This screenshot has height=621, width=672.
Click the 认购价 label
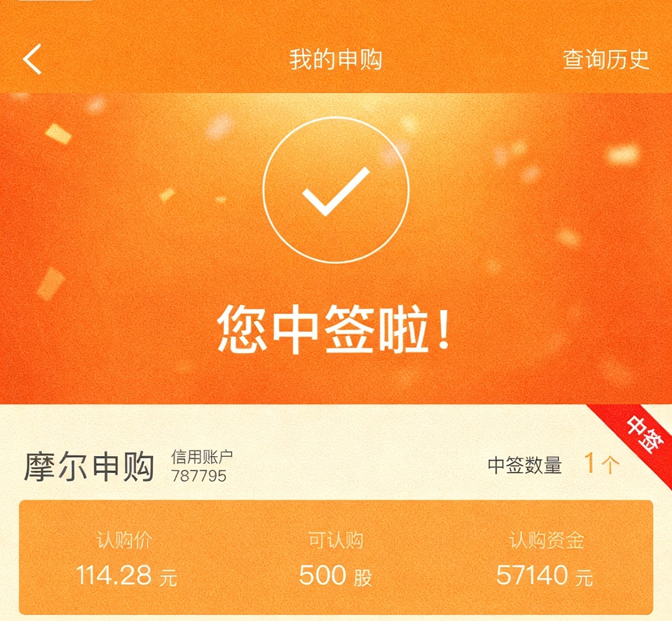point(124,540)
